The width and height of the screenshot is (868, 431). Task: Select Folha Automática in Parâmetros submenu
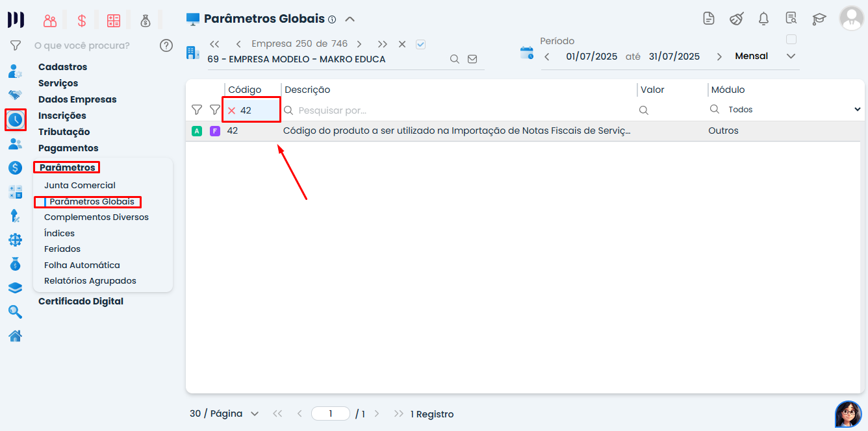click(82, 265)
